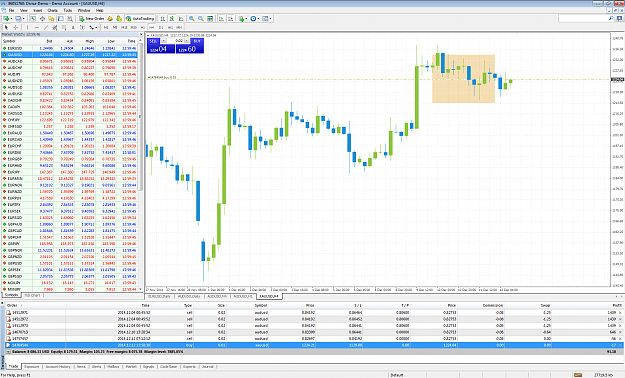Set the D1 timeframe
Image resolution: width=625 pixels, height=378 pixels.
pyautogui.click(x=161, y=28)
